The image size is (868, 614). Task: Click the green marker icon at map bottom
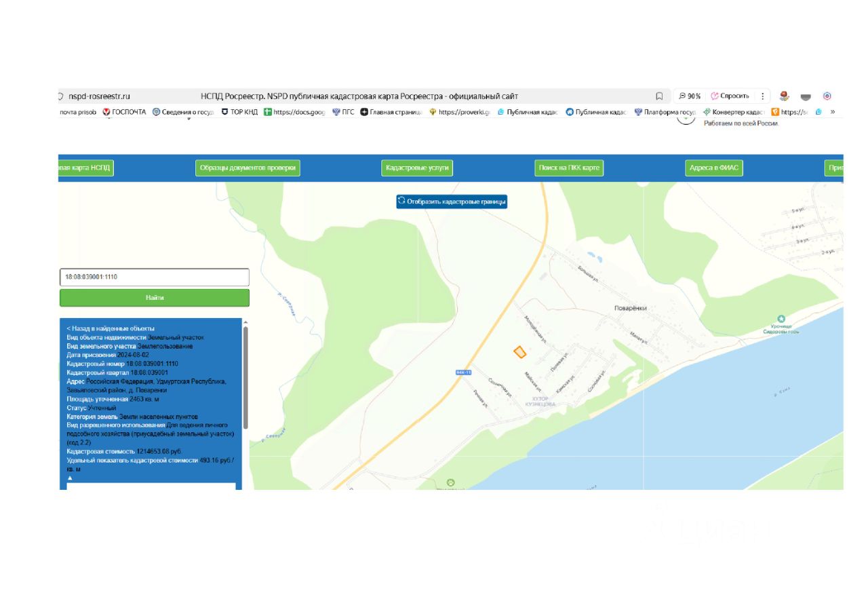point(450,483)
